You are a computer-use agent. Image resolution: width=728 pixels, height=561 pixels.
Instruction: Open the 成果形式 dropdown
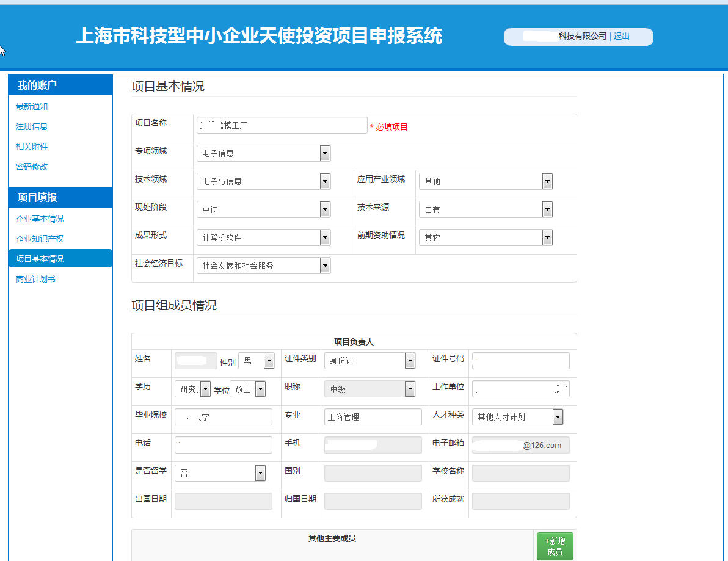[x=263, y=237]
